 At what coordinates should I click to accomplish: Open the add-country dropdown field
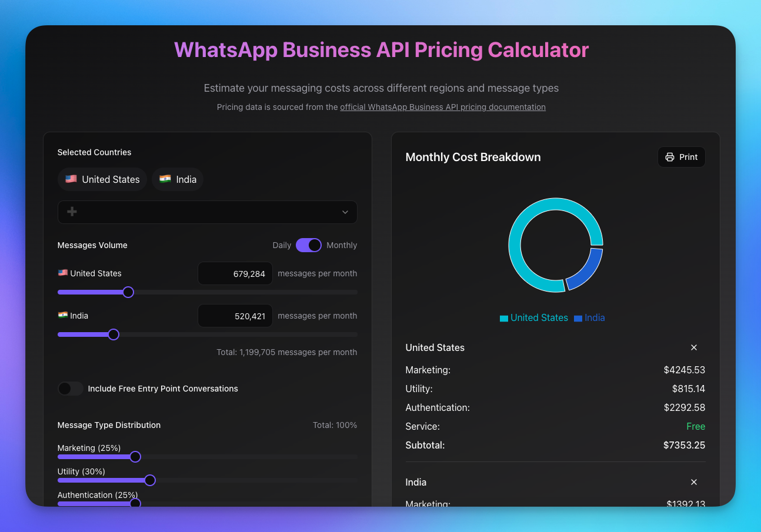pyautogui.click(x=207, y=212)
